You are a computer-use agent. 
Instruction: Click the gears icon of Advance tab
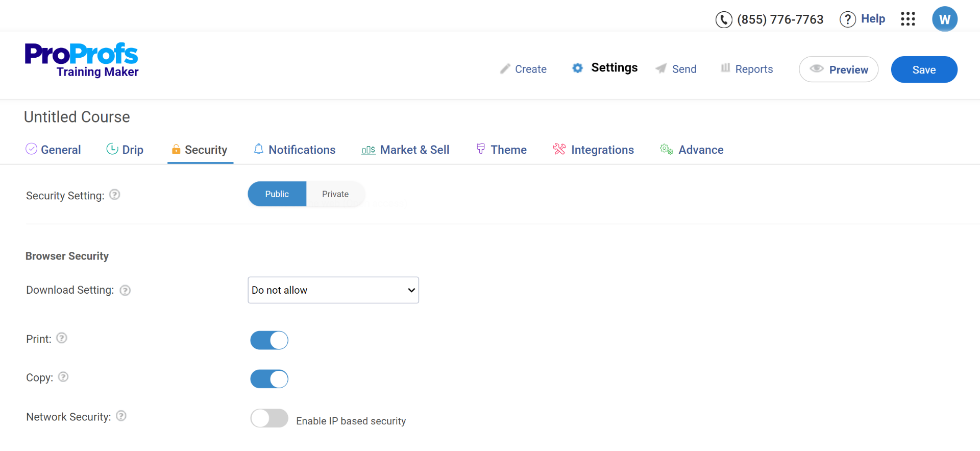coord(666,149)
